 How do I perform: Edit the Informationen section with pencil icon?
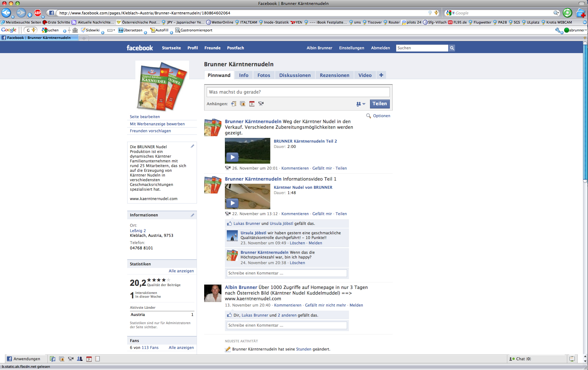point(192,215)
